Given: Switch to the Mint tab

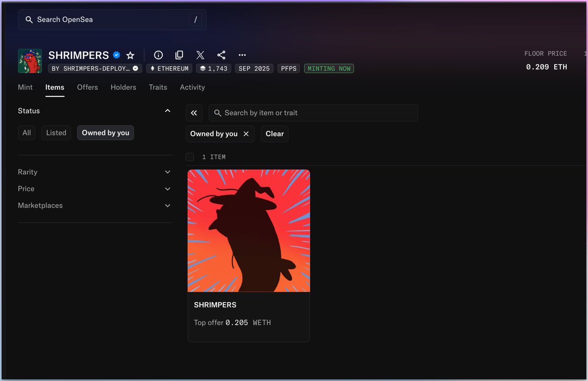Looking at the screenshot, I should pos(25,87).
